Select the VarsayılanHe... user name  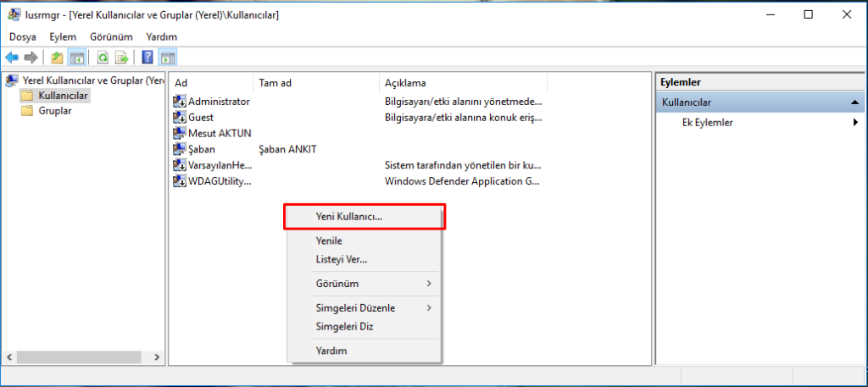pos(220,165)
